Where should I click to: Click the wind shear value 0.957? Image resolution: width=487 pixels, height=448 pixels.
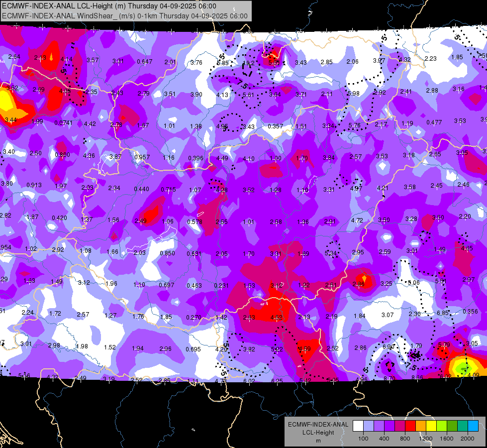(142, 157)
